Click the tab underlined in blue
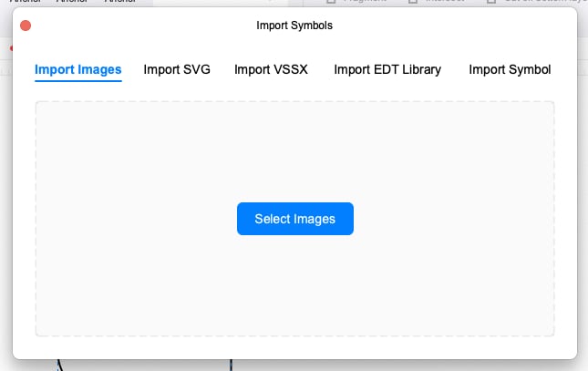The image size is (588, 371). click(x=77, y=69)
